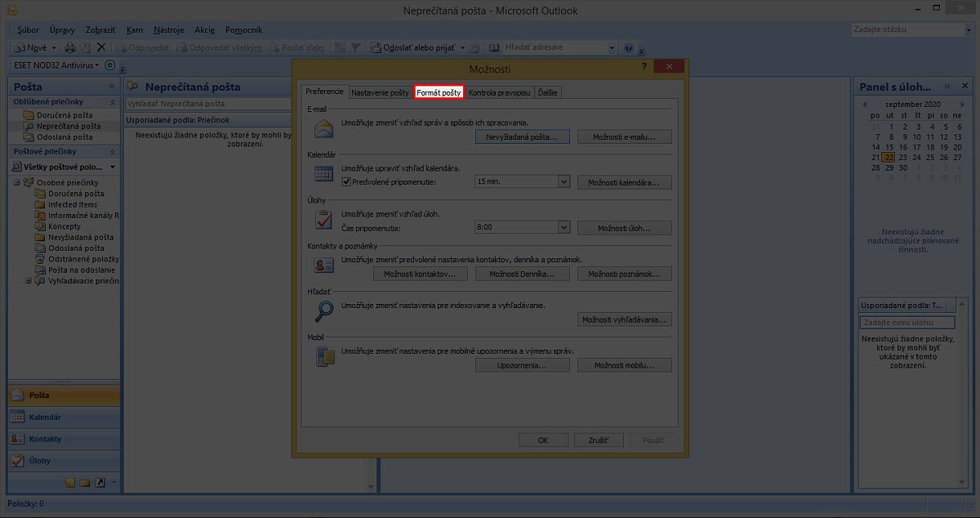Open the 8:00 reminder time dropdown
The height and width of the screenshot is (518, 980).
pyautogui.click(x=563, y=228)
